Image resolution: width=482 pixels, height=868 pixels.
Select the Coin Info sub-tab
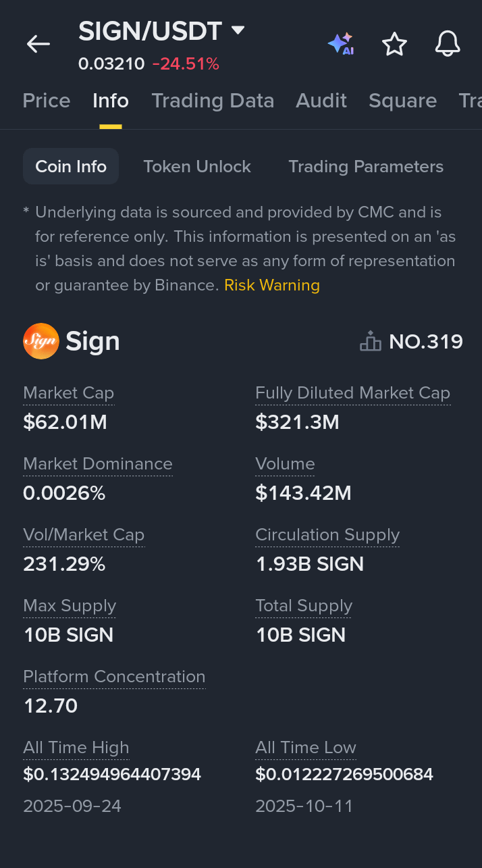(x=71, y=167)
